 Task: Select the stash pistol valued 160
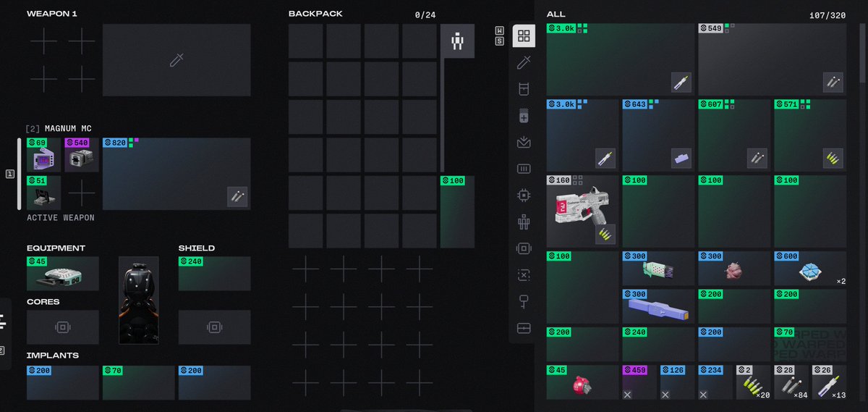582,211
